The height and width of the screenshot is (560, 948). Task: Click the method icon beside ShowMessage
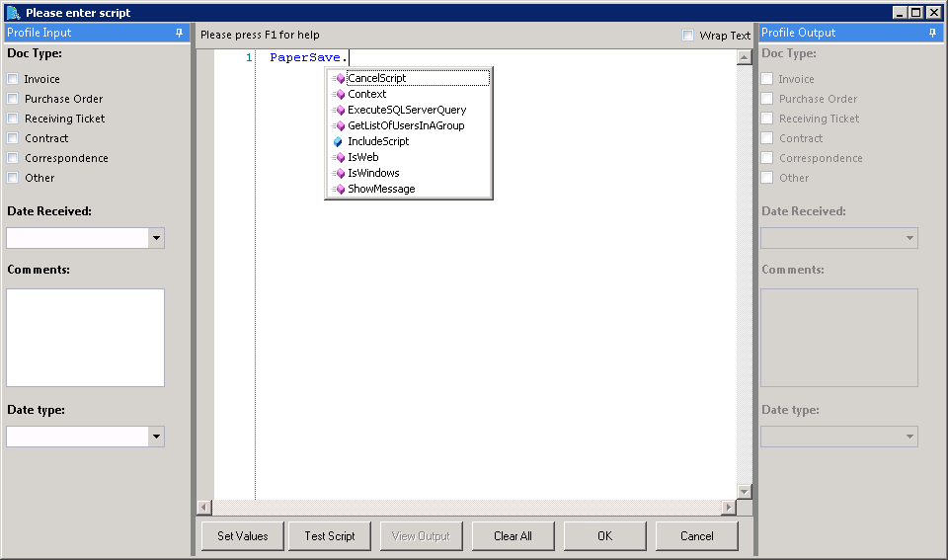[339, 189]
